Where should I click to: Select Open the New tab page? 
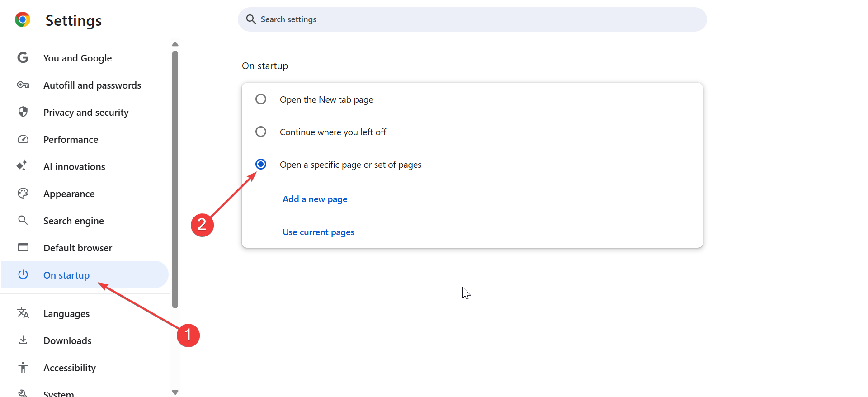(261, 99)
